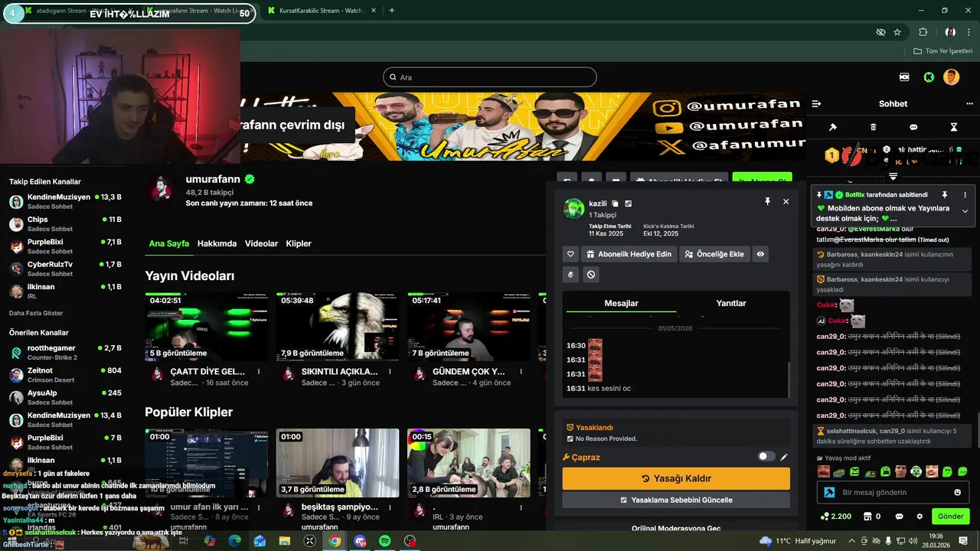Pin the kazili user card
The height and width of the screenshot is (551, 980).
tap(767, 201)
